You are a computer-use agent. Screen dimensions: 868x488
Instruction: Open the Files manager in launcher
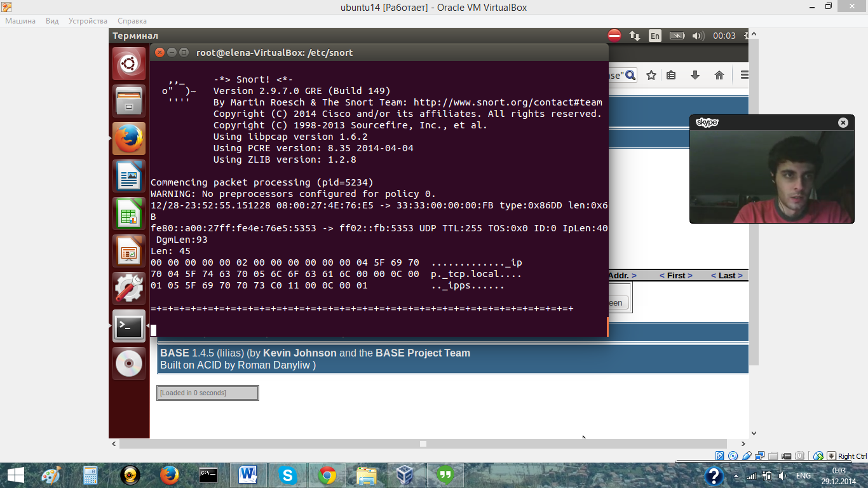tap(129, 100)
